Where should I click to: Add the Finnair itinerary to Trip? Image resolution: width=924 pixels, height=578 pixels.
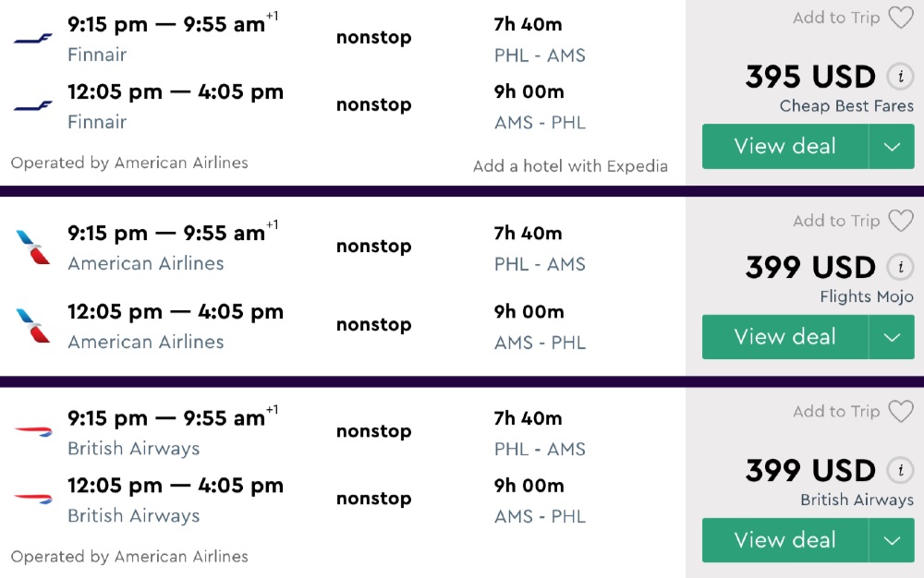click(x=836, y=18)
